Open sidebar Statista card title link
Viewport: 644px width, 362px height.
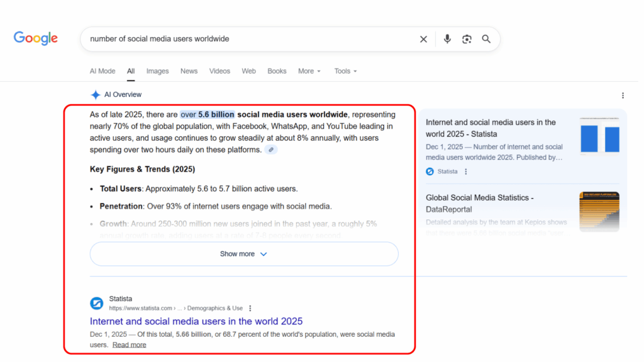(491, 128)
